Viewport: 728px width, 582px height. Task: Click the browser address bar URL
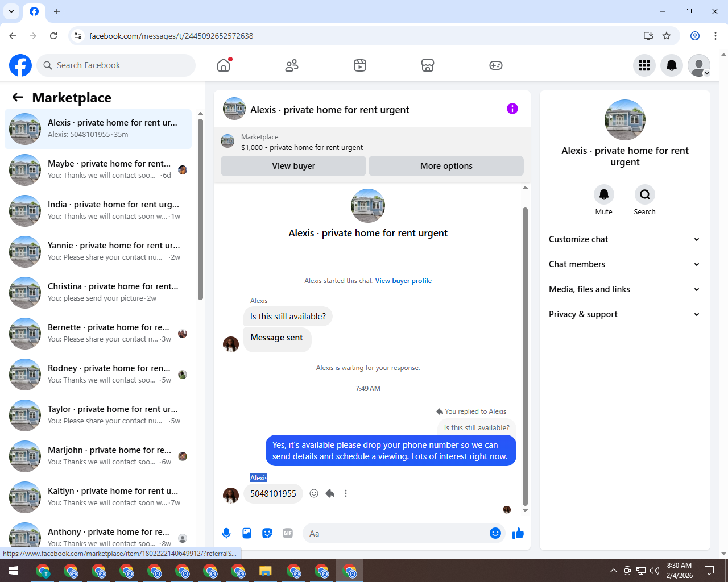171,36
